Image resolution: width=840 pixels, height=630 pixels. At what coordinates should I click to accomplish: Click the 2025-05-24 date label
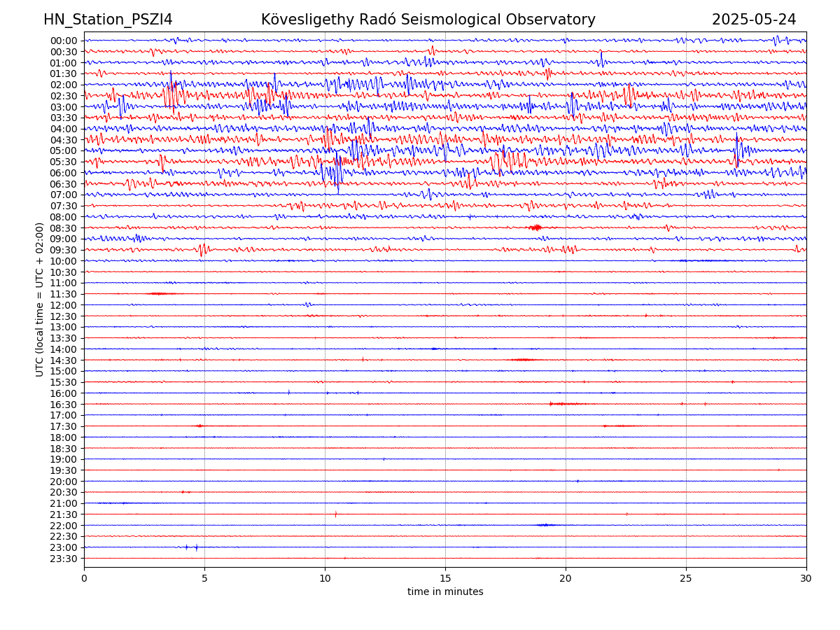click(753, 20)
